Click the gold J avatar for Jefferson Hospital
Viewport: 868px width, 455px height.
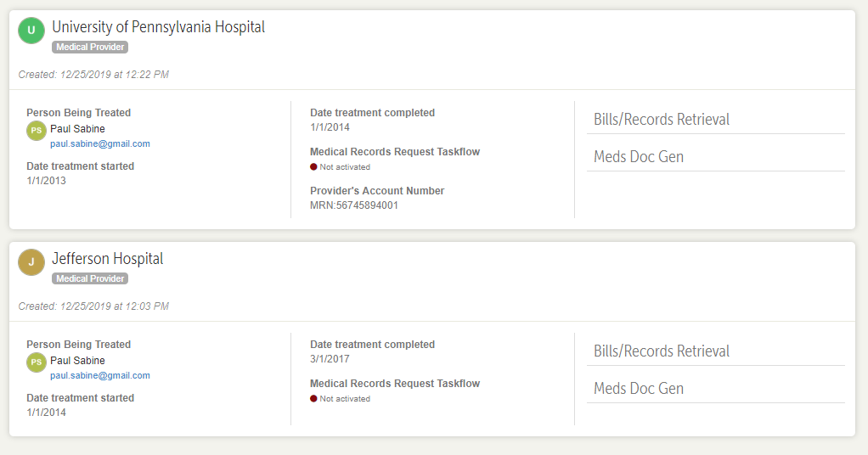(x=31, y=263)
